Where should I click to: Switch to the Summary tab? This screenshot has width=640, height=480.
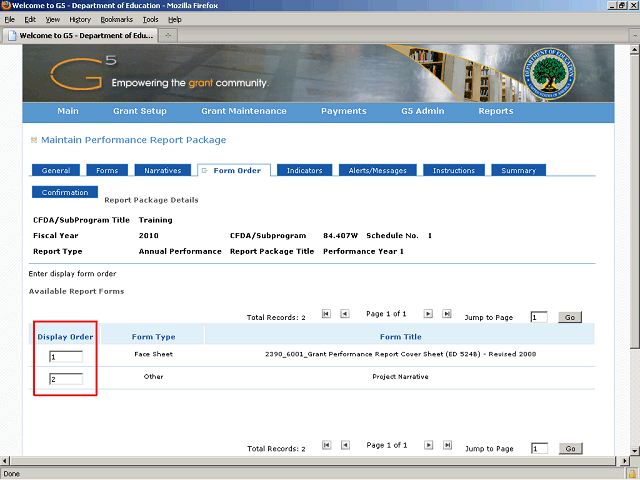(x=518, y=170)
